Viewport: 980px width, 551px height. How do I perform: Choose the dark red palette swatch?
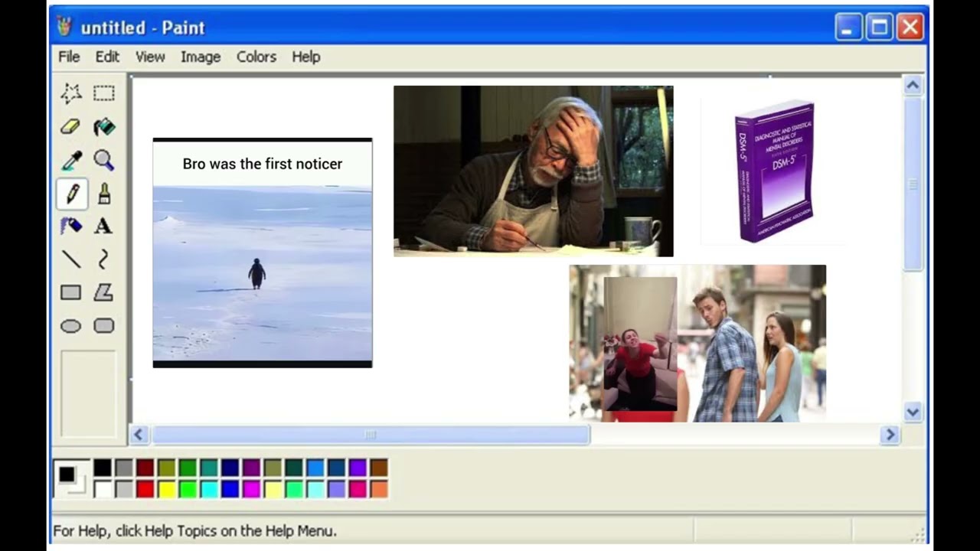tap(145, 468)
